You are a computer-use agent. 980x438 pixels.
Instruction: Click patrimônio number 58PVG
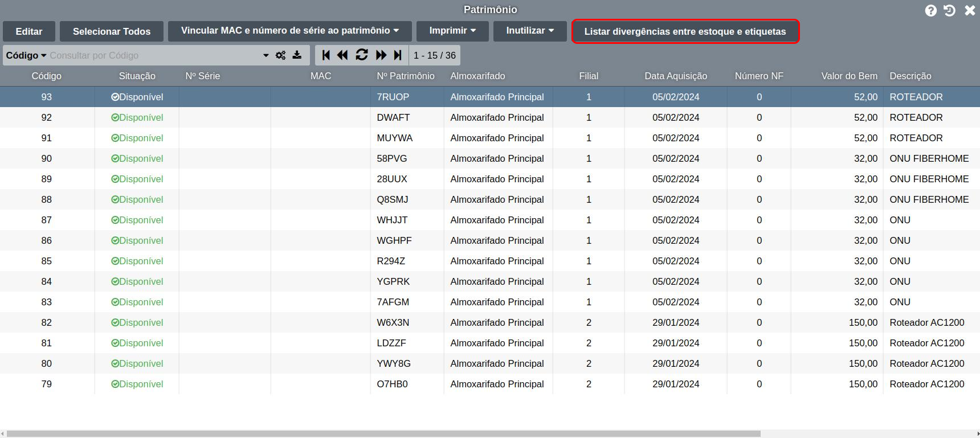(x=392, y=158)
